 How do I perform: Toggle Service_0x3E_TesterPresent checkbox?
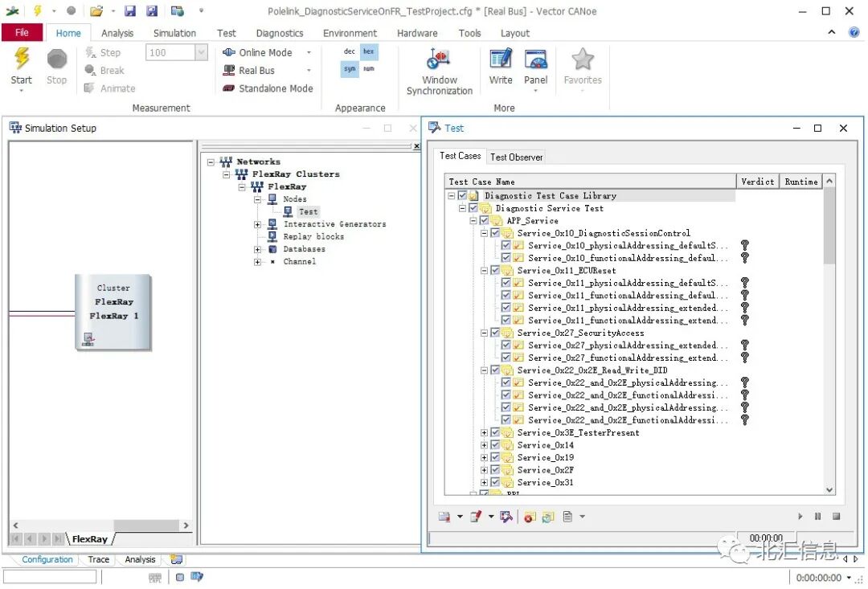[495, 432]
